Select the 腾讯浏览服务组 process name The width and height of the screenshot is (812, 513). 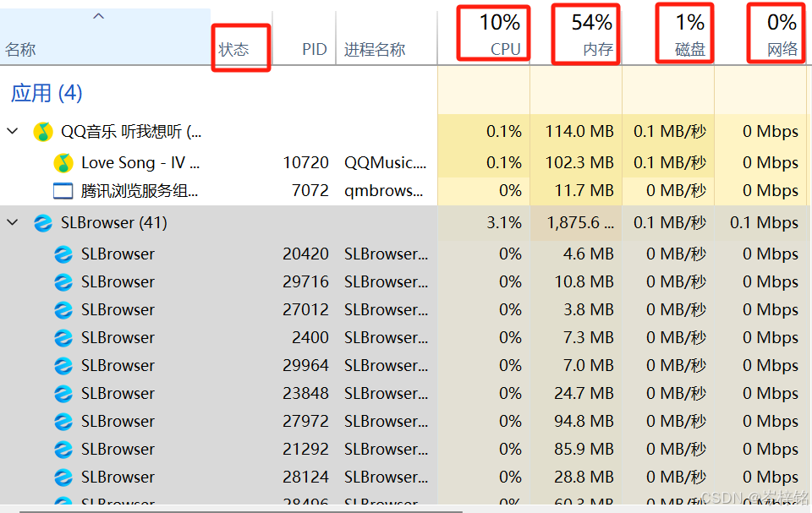coord(140,191)
